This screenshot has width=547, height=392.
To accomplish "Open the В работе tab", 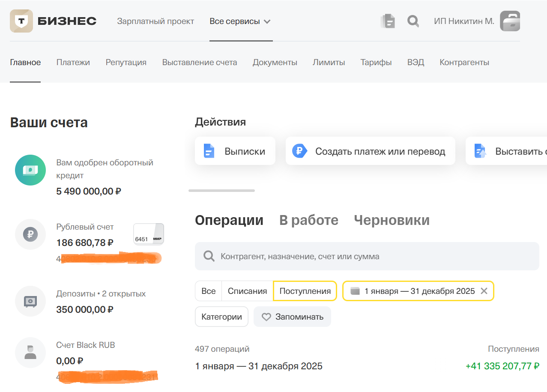I will coord(308,220).
